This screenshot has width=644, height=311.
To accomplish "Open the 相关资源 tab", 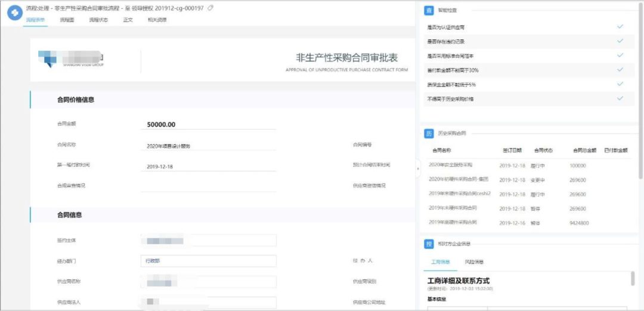I will pos(157,20).
